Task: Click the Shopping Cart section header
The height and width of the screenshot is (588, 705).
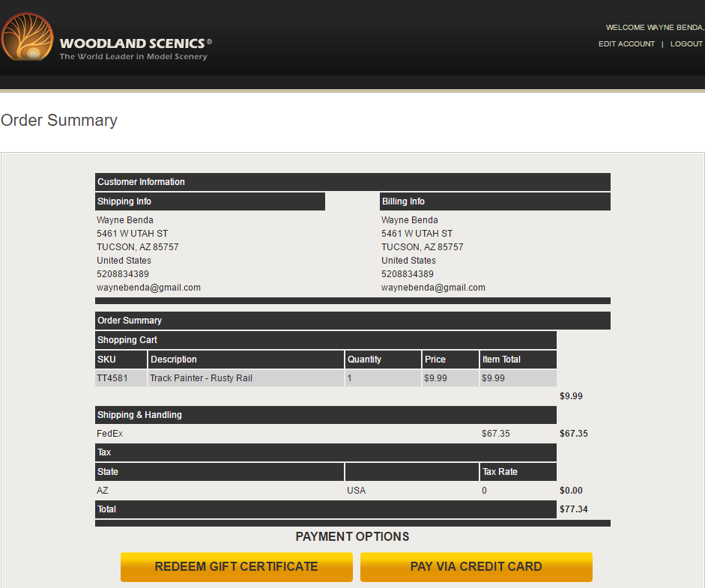Action: (x=325, y=340)
